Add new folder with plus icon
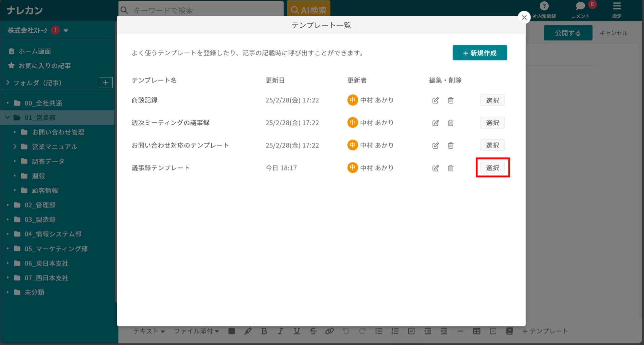Image resolution: width=644 pixels, height=345 pixels. [x=106, y=83]
